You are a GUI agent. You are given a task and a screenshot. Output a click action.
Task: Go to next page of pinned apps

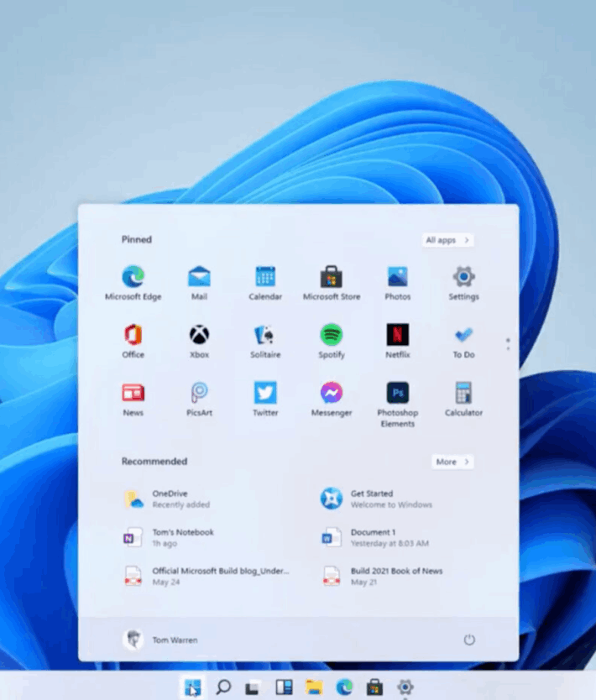click(508, 348)
